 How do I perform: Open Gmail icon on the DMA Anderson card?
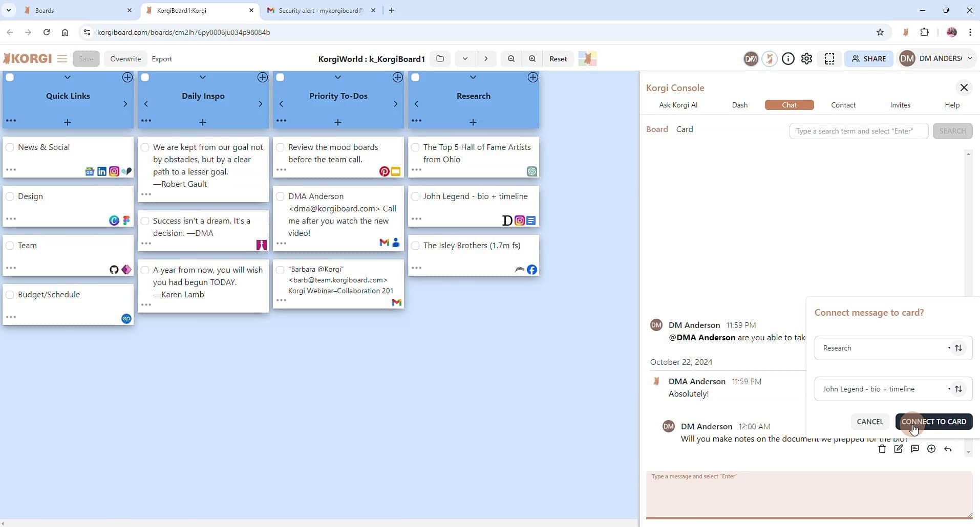tap(386, 243)
